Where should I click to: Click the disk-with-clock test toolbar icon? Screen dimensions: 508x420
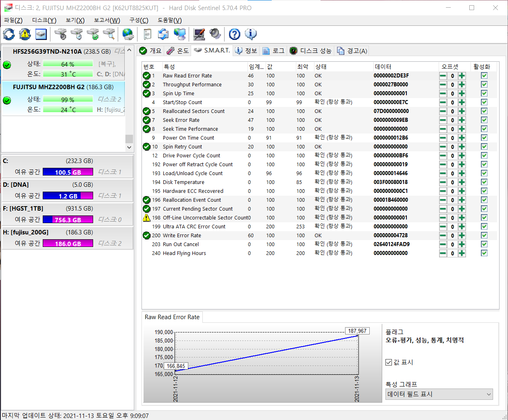click(77, 34)
